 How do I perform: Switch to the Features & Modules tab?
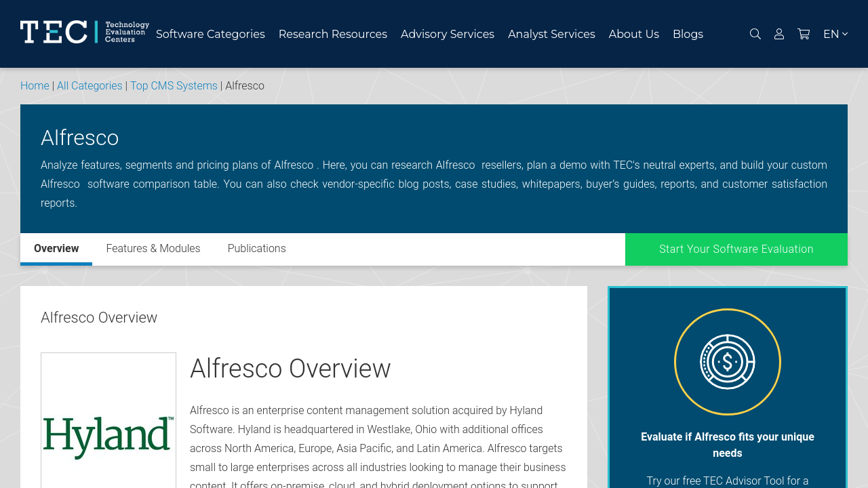coord(153,249)
